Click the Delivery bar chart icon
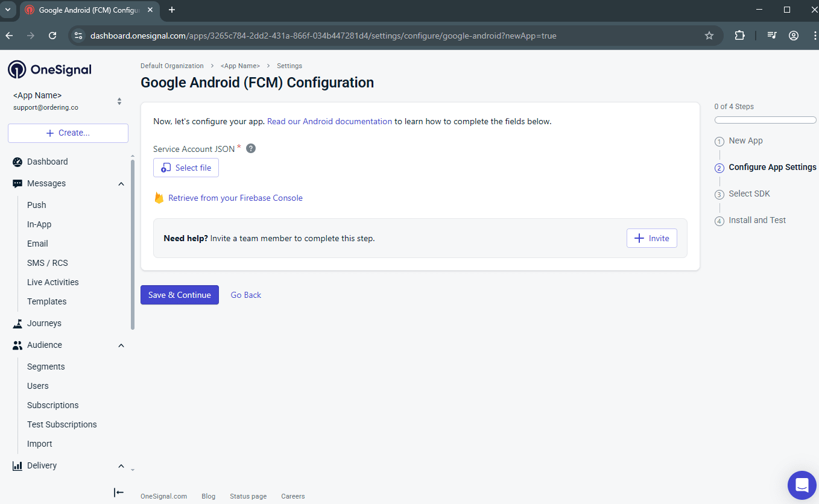 (x=17, y=465)
